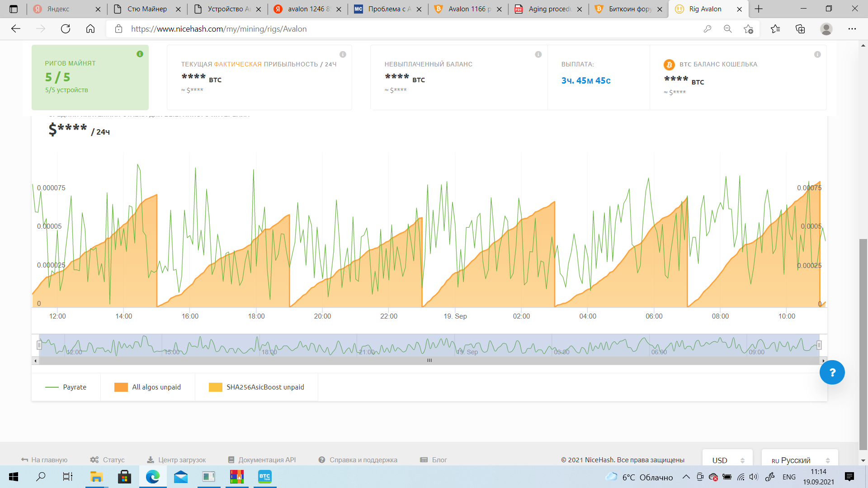Open browser favorites star icon
This screenshot has width=868, height=488.
[x=775, y=29]
